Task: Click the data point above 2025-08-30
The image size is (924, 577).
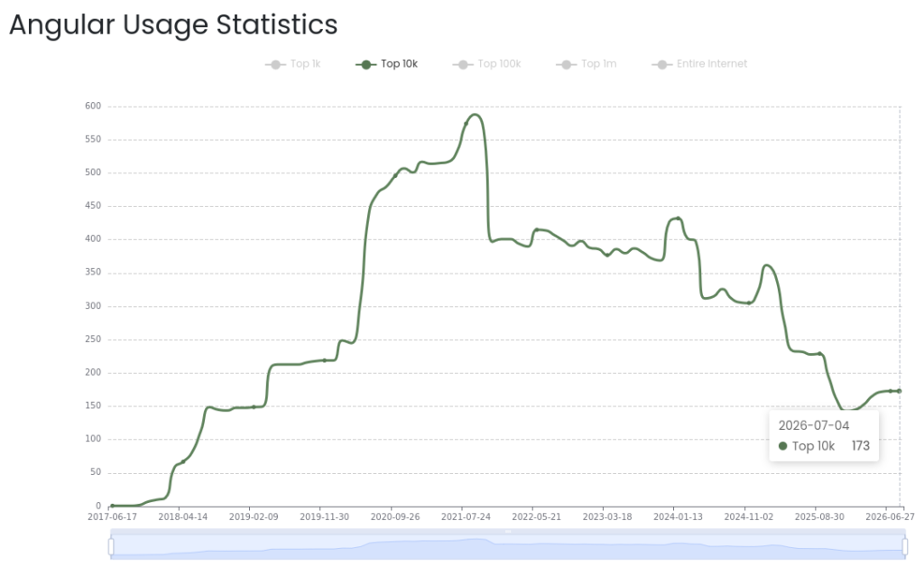Action: tap(819, 354)
